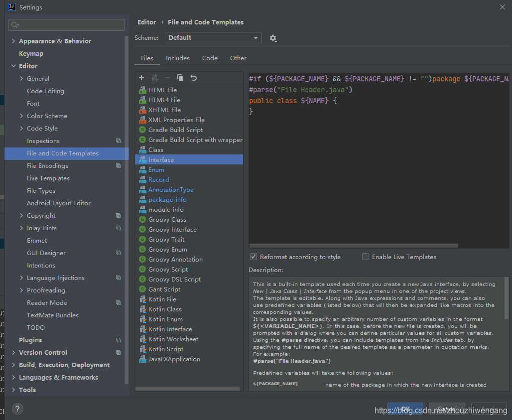Click the help question mark icon
The width and height of the screenshot is (512, 420).
click(17, 409)
